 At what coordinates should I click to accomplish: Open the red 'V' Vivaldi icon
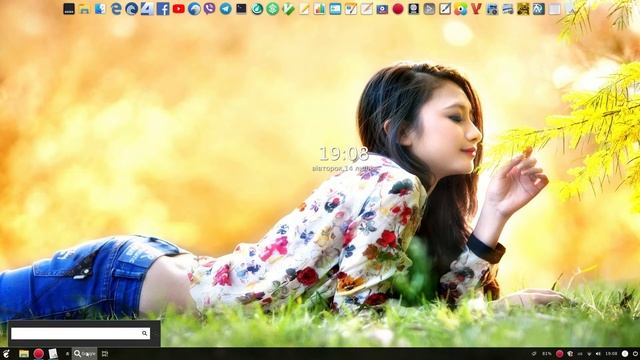coord(476,9)
